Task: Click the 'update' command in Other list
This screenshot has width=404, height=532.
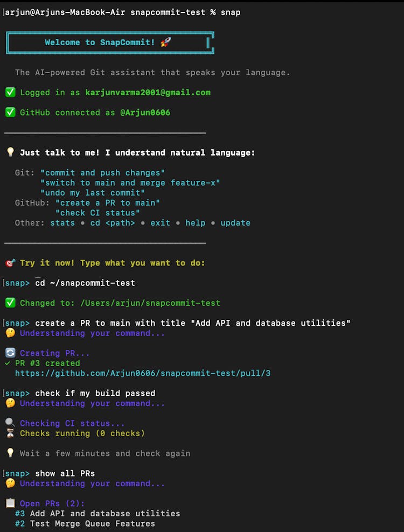Action: [x=235, y=223]
